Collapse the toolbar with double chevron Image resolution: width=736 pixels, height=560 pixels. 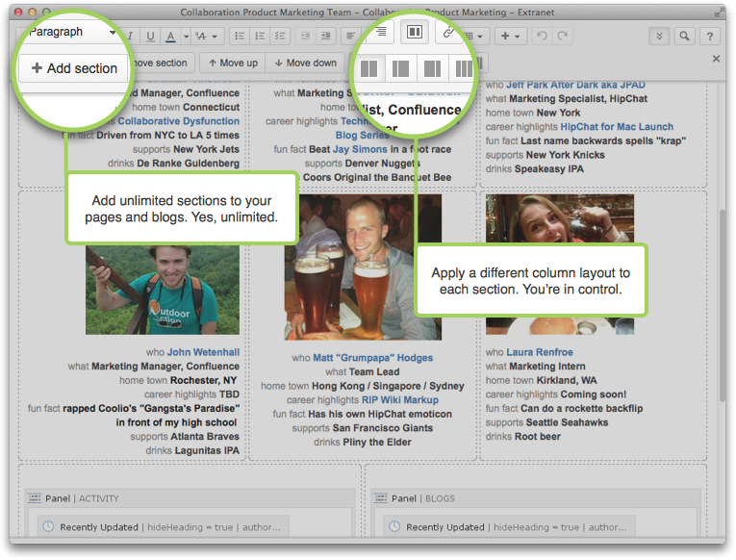pyautogui.click(x=659, y=37)
